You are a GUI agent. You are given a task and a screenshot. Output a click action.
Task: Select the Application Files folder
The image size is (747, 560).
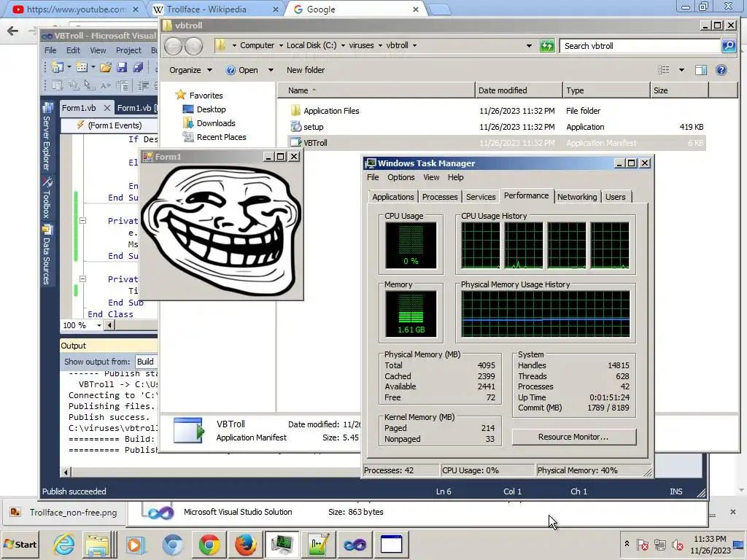(x=496, y=111)
